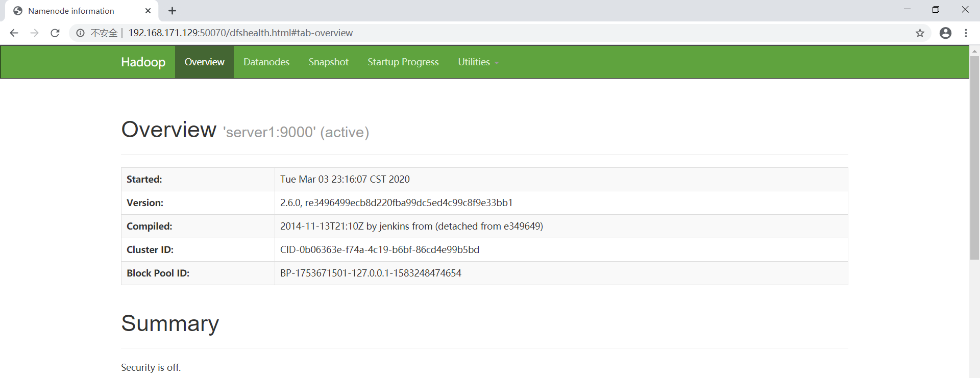Viewport: 980px width, 378px height.
Task: Expand the Utilities dropdown menu
Action: pyautogui.click(x=478, y=62)
